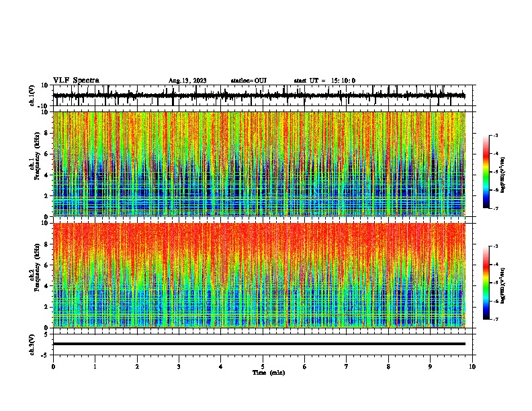Click the ch.1(V) waveform axis label
This screenshot has width=532, height=411.
32,95
